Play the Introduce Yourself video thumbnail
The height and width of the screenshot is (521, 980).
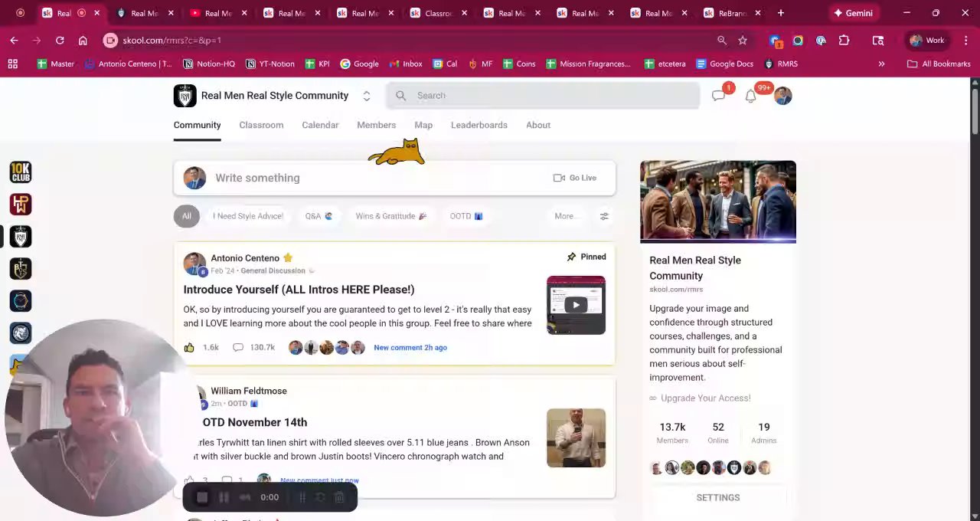576,305
